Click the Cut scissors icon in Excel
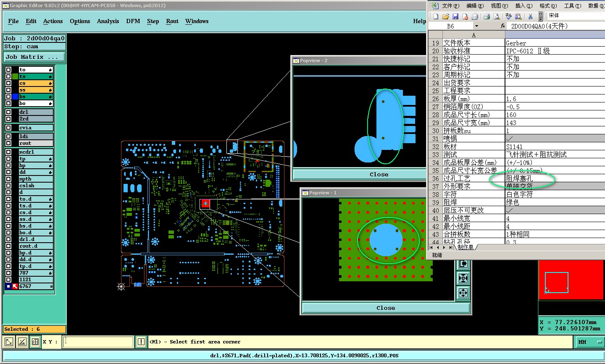605x364 pixels. point(531,16)
